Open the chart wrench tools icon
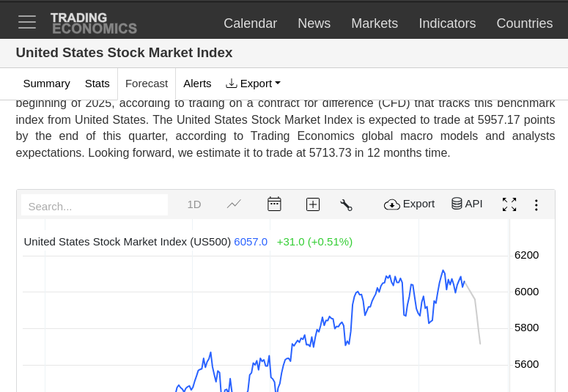 click(346, 205)
